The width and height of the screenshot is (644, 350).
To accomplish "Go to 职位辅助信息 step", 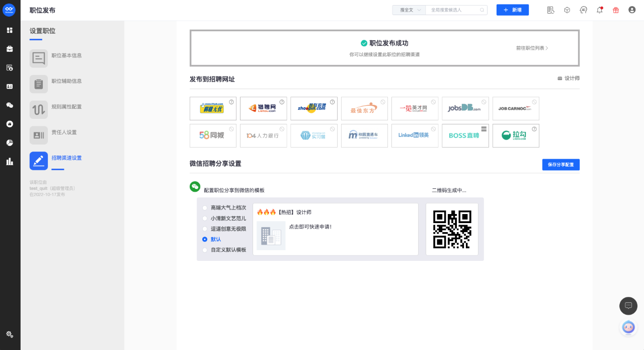I will click(56, 84).
